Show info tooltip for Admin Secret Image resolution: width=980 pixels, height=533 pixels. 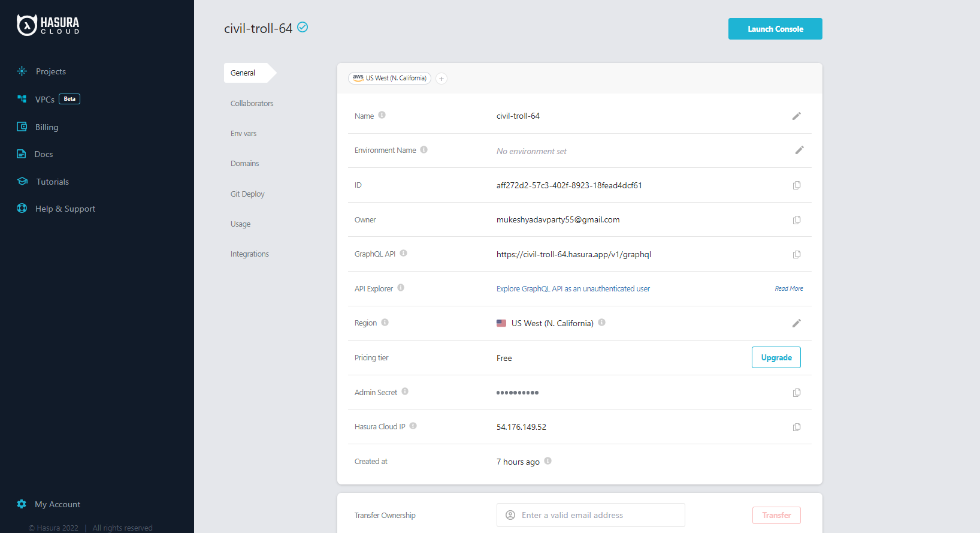pos(405,392)
